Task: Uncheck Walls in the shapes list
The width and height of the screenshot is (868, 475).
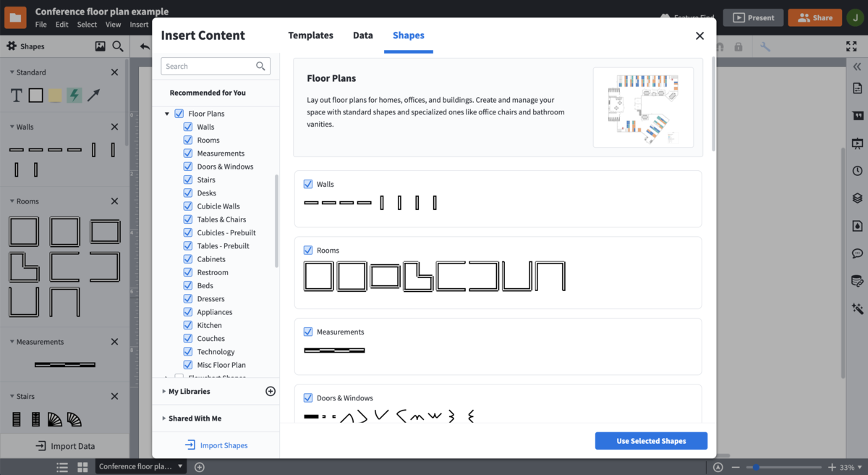Action: [x=187, y=126]
